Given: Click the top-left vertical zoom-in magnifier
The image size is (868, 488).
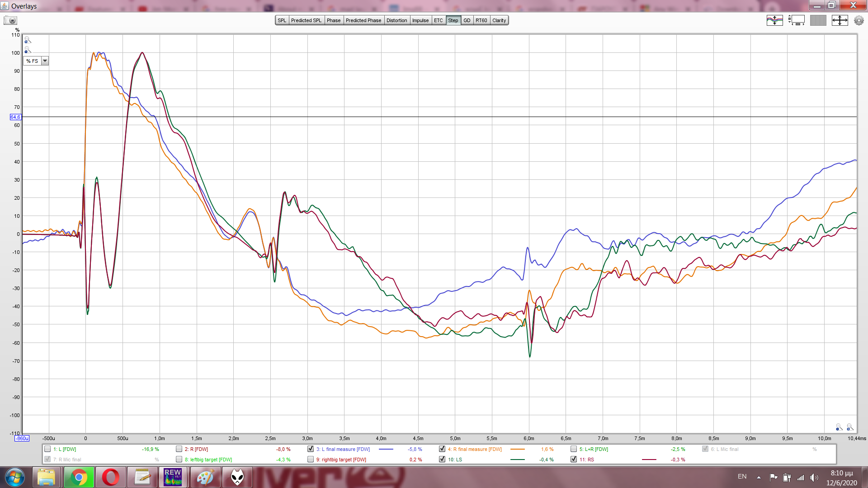Looking at the screenshot, I should click(28, 40).
